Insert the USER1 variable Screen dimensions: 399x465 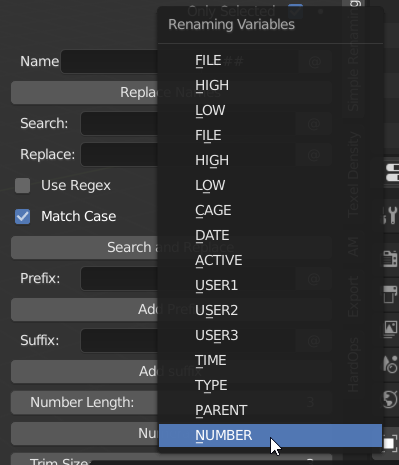click(x=270, y=285)
